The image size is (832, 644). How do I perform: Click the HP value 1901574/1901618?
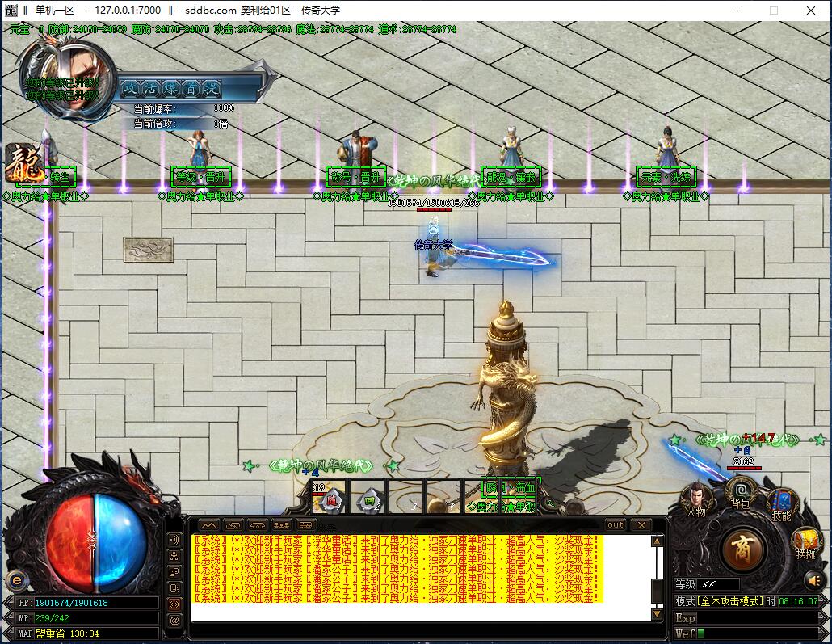71,603
